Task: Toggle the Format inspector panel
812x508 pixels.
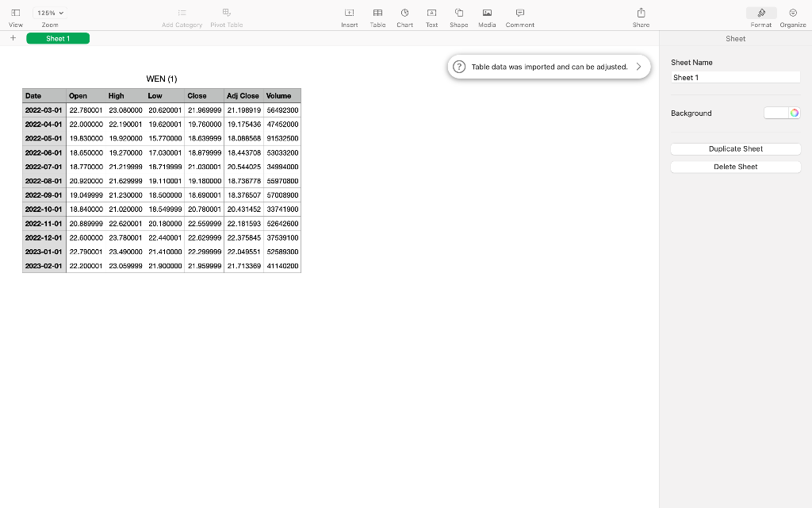Action: point(761,13)
